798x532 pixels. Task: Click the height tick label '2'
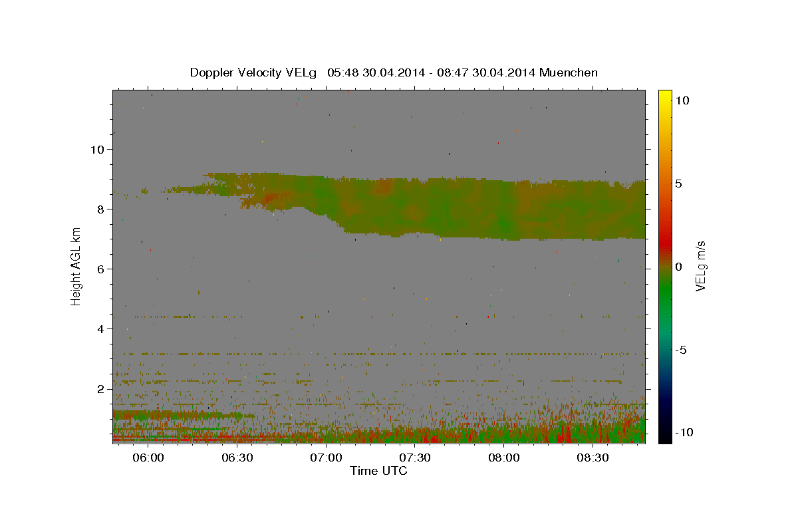(100, 389)
